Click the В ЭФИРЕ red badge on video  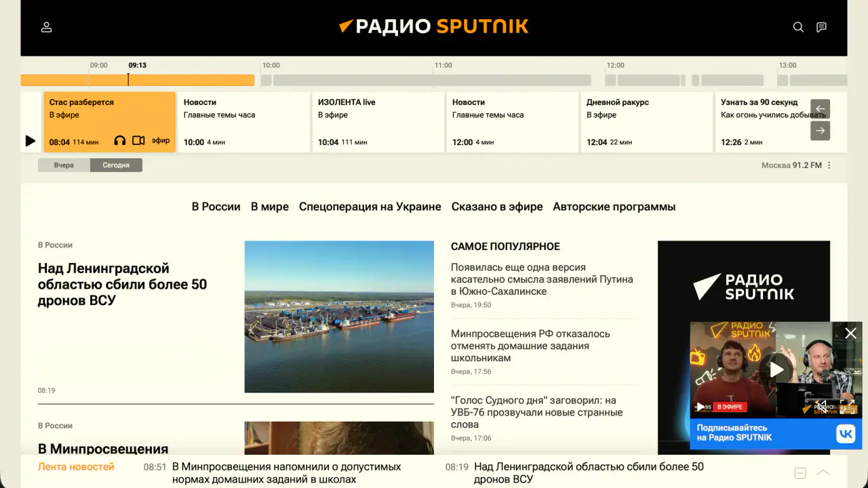tap(730, 407)
